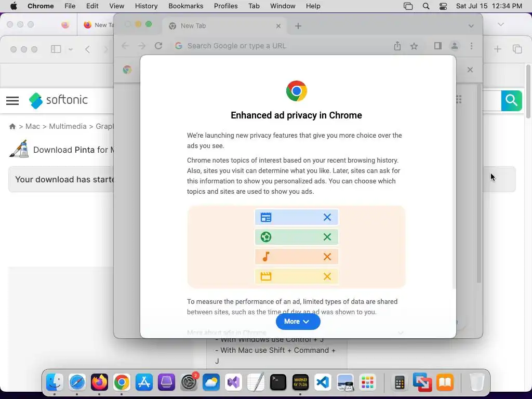Open Safari tab overview button

517,49
